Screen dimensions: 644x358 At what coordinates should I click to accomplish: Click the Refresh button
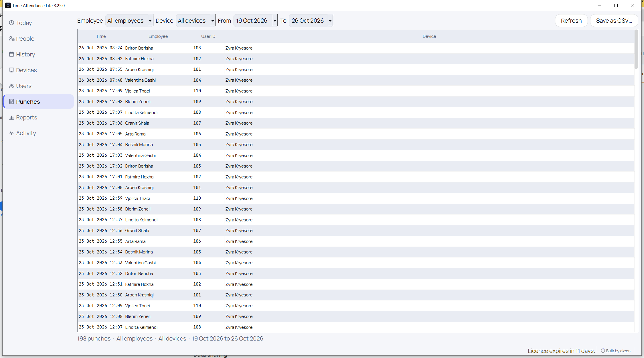pyautogui.click(x=571, y=21)
